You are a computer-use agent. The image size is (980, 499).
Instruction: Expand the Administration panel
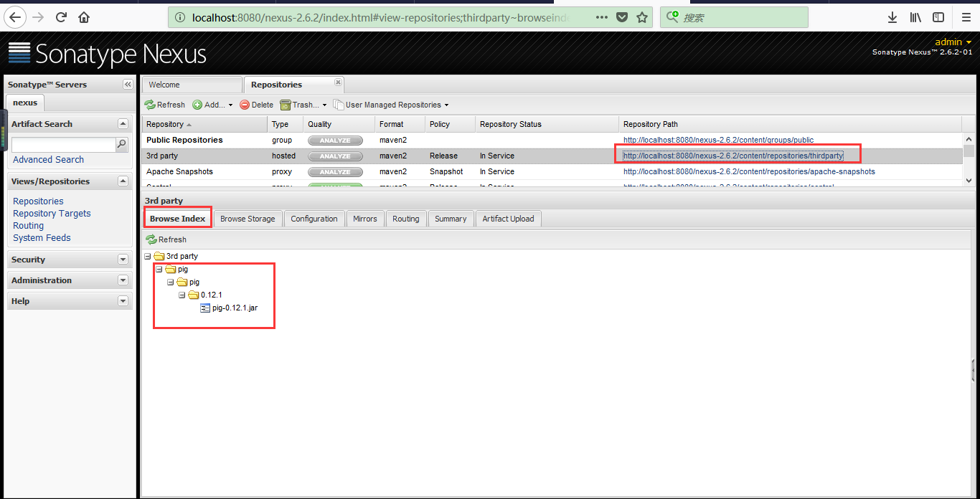pyautogui.click(x=123, y=280)
